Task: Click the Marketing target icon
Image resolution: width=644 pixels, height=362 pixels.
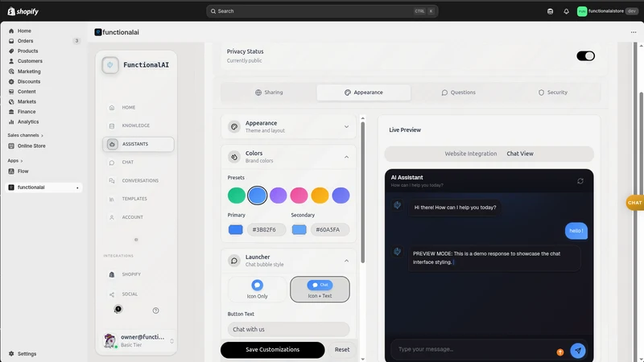Action: click(11, 72)
